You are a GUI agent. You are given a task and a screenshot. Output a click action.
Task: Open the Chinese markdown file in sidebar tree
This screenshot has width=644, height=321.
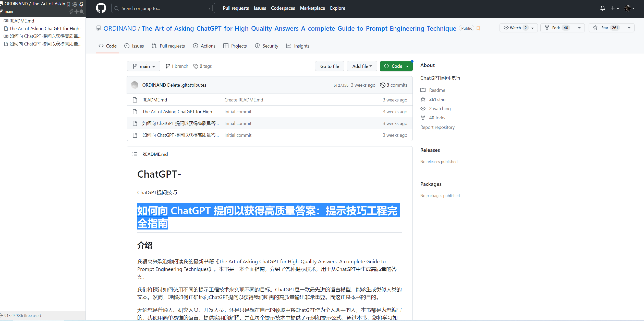click(x=45, y=36)
